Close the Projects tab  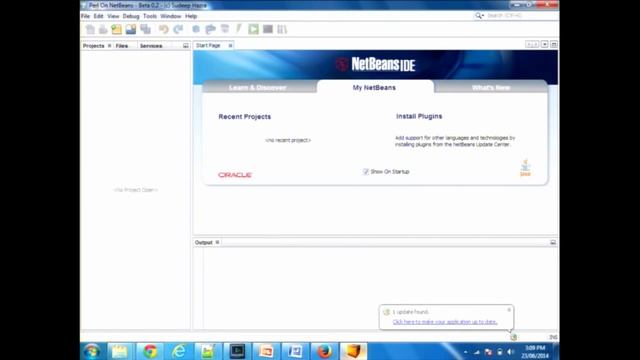pos(109,46)
